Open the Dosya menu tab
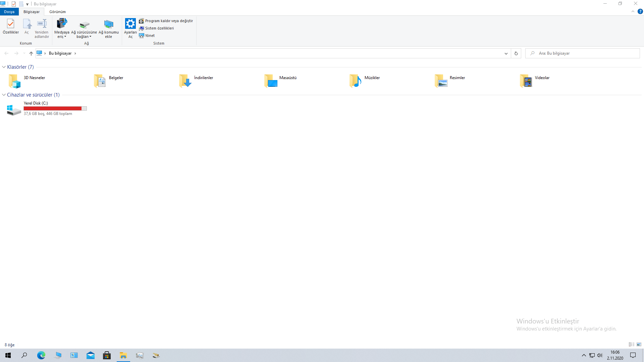644x362 pixels. 9,12
